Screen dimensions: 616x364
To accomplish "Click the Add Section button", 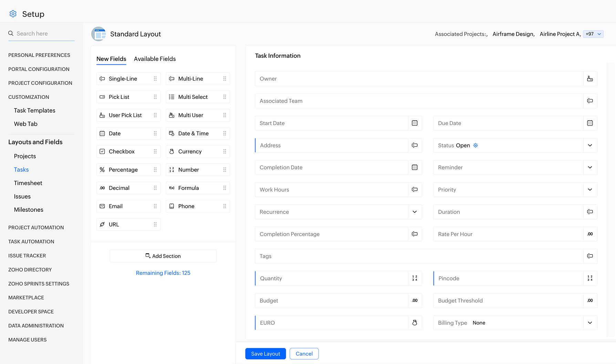I will (x=163, y=256).
